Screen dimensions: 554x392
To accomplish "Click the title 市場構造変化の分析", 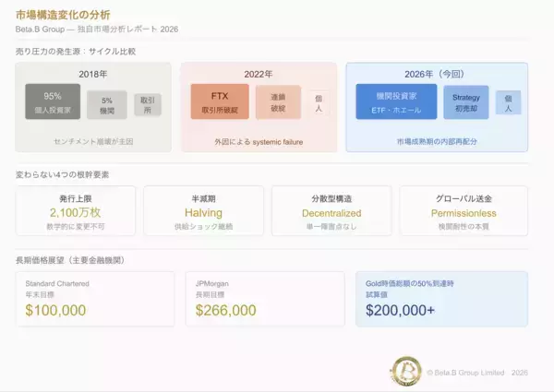I will coord(63,15).
